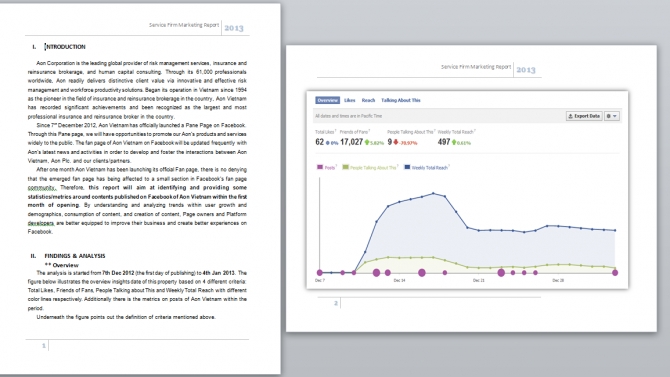Click the 'All dates and times are in Pacific Time' note
The width and height of the screenshot is (670, 377).
point(349,116)
